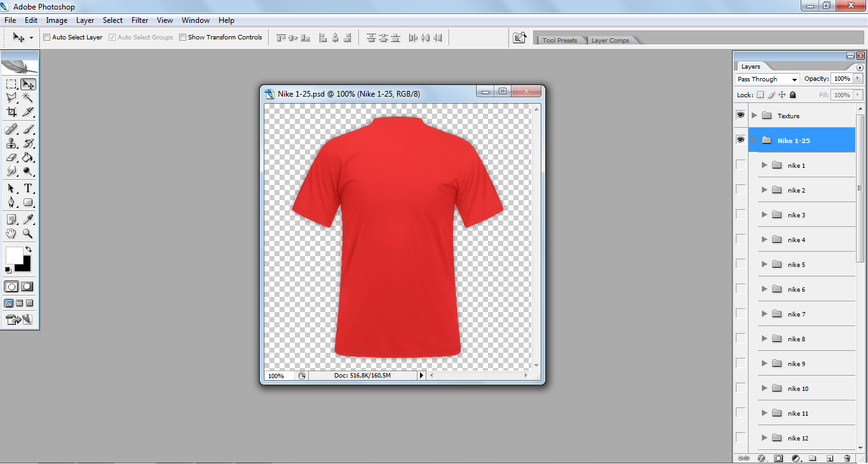Hide the Texture group eye icon

coord(740,116)
